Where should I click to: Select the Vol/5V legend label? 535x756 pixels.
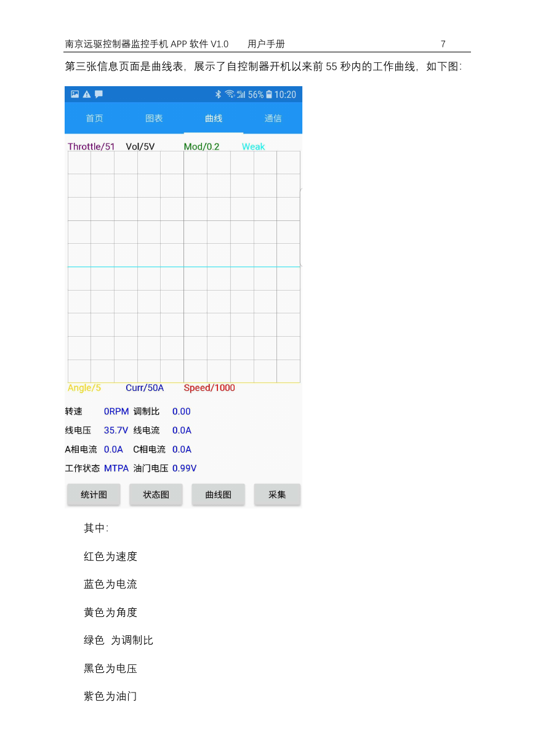[140, 147]
